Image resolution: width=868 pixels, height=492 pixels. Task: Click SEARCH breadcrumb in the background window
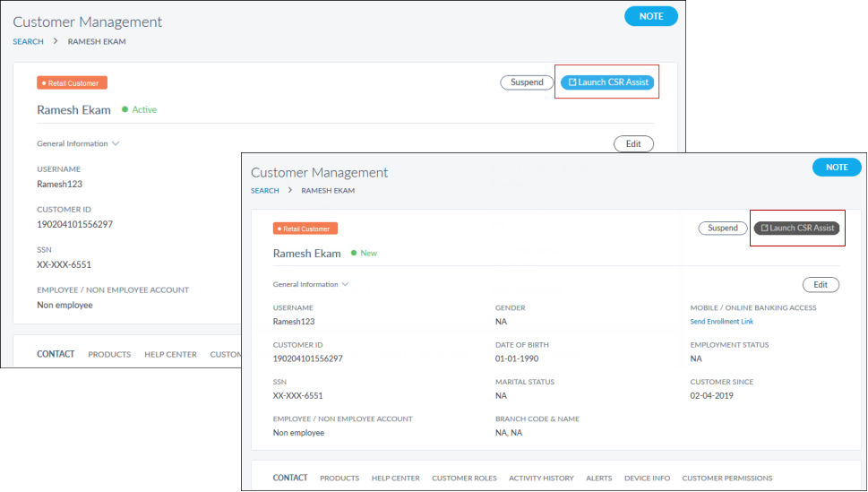coord(28,42)
